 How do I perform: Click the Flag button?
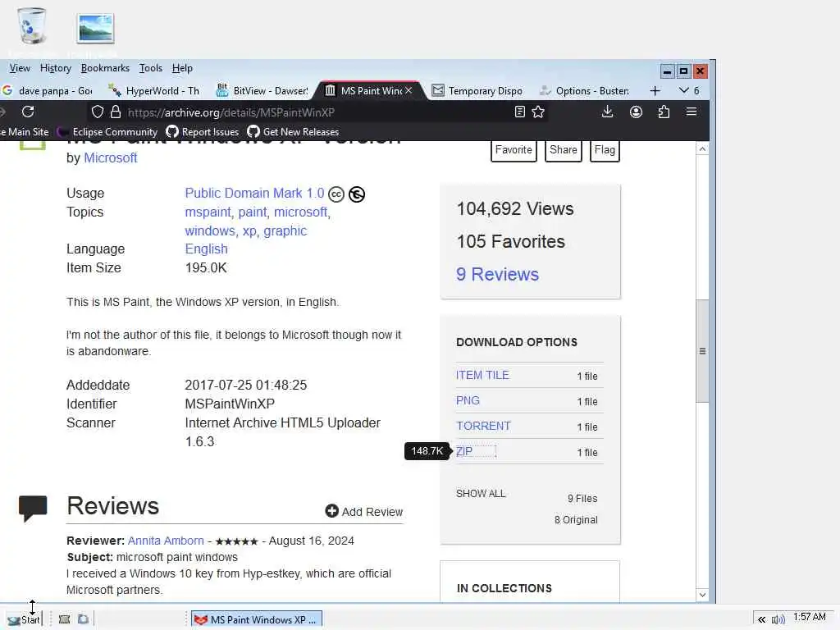pos(605,150)
